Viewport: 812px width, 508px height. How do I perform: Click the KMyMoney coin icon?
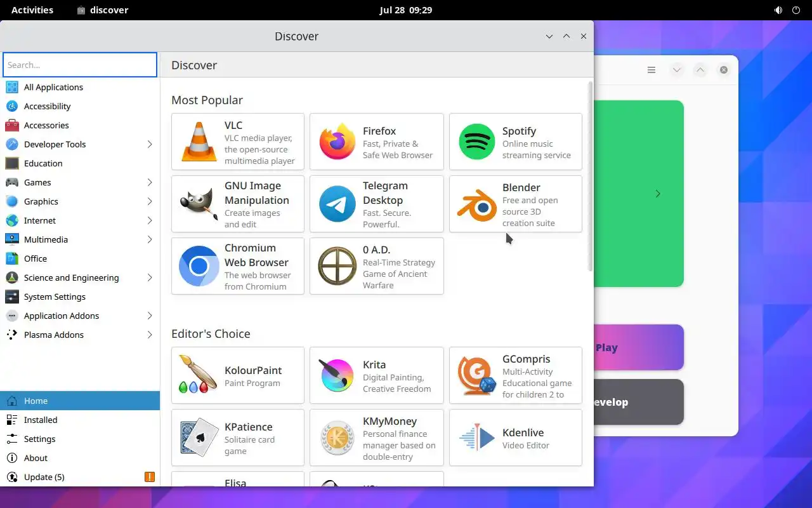click(337, 438)
